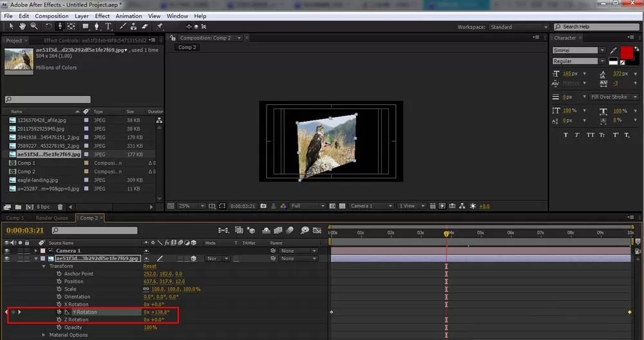
Task: Select the Unified Camera tool
Action: click(60, 26)
